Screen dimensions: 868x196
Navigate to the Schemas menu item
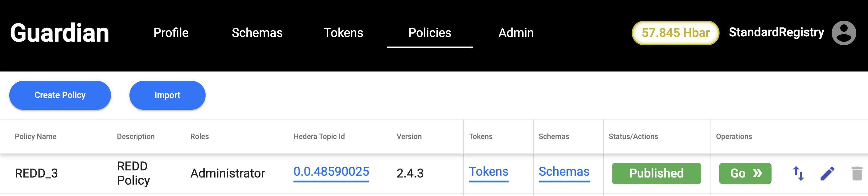[257, 33]
